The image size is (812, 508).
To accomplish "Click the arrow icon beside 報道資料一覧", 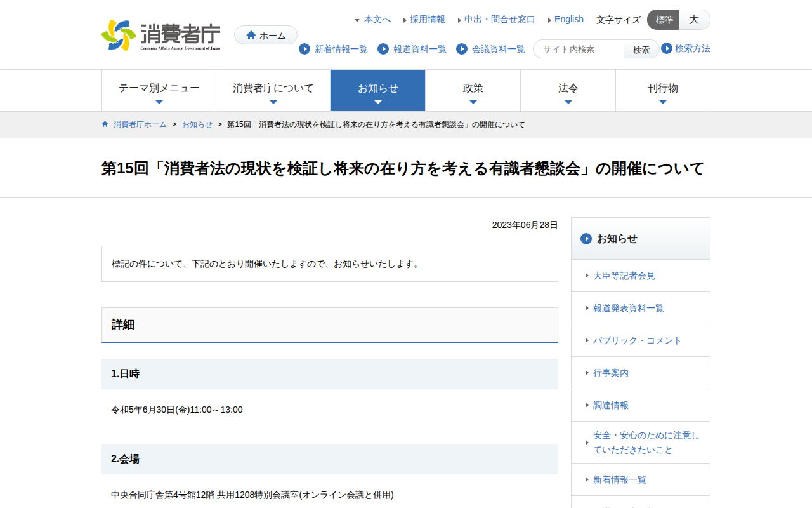I will coord(383,49).
